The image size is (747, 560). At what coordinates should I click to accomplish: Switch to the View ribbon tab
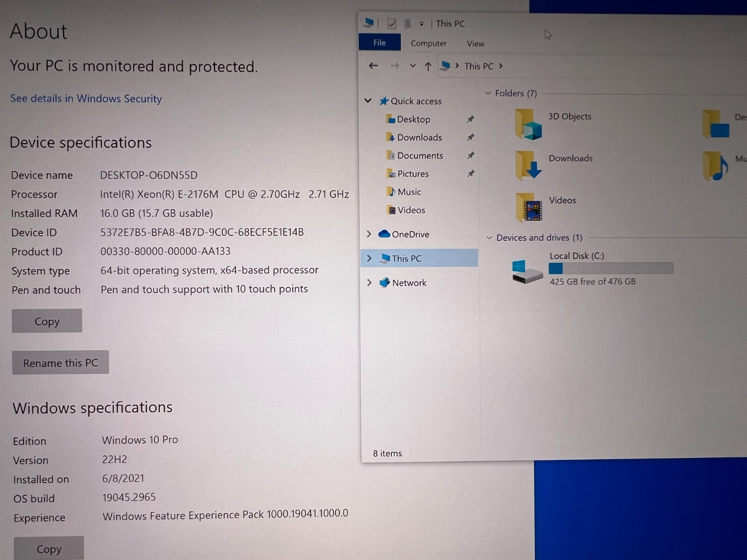pos(475,44)
